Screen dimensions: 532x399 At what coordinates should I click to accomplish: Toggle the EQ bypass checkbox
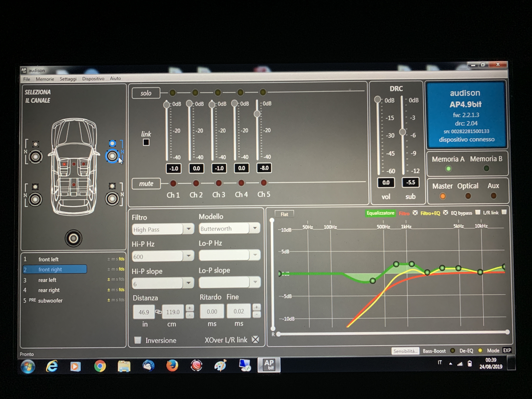(478, 212)
